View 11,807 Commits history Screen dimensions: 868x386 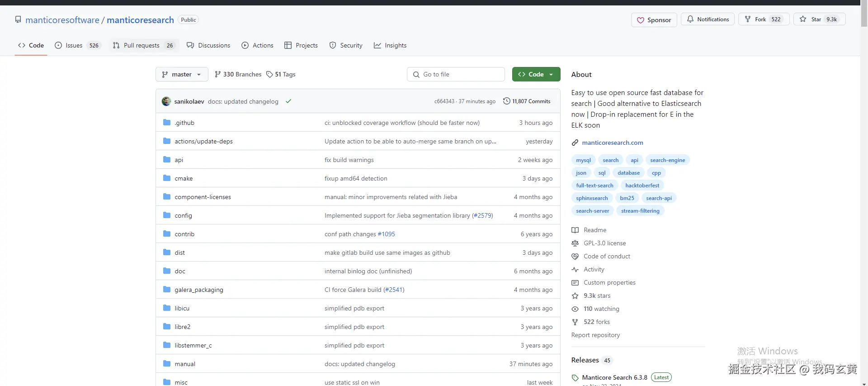[527, 101]
